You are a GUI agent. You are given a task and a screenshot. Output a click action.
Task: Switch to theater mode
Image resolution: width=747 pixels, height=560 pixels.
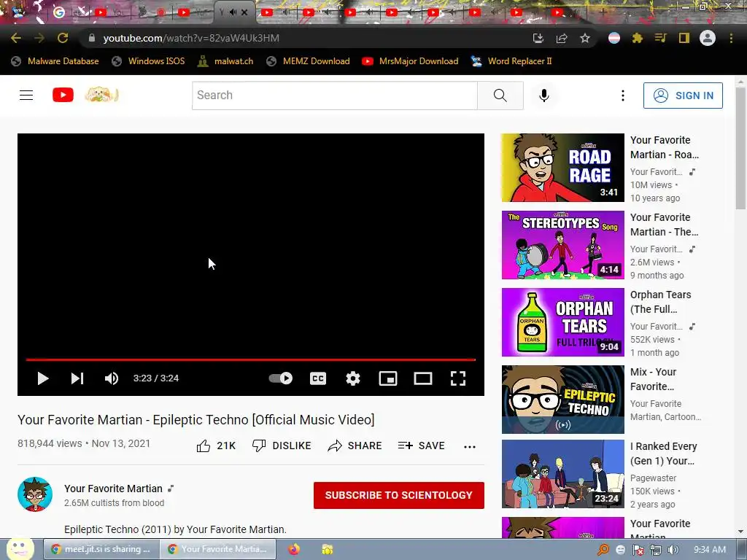coord(423,378)
